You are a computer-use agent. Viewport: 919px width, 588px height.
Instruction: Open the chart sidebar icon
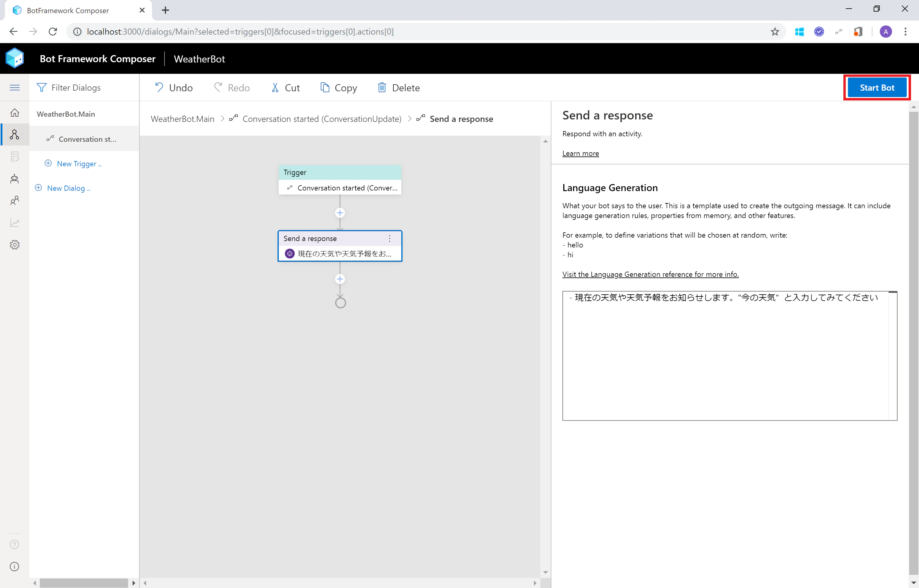click(14, 223)
